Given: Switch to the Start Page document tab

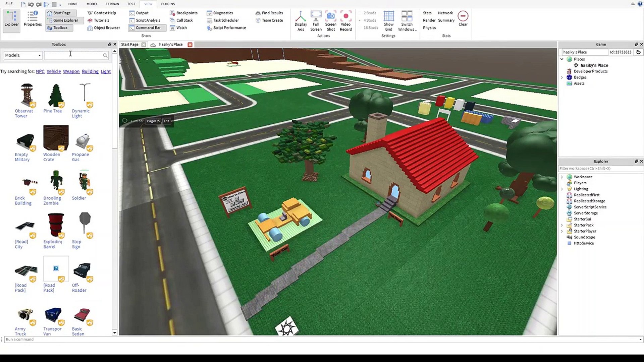Looking at the screenshot, I should [129, 45].
